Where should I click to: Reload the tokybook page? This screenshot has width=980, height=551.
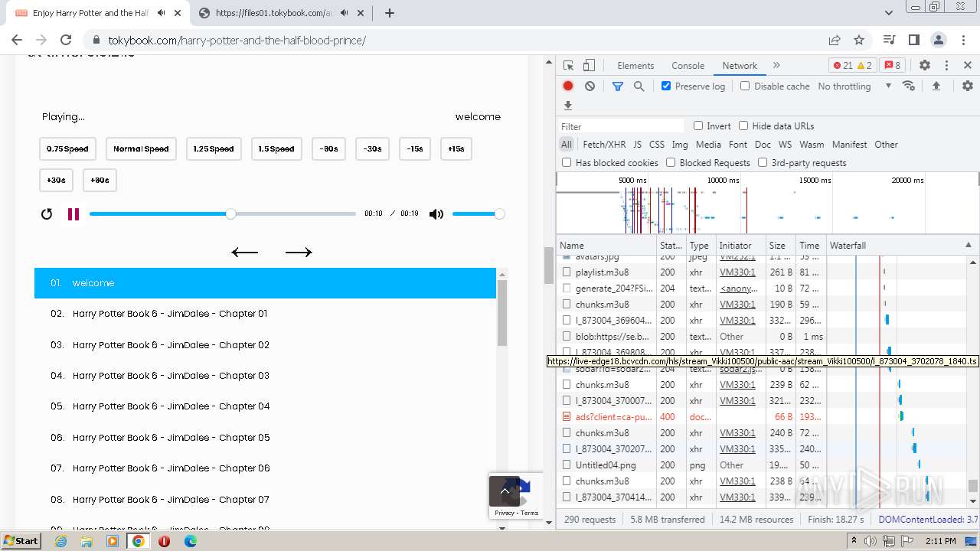[66, 40]
